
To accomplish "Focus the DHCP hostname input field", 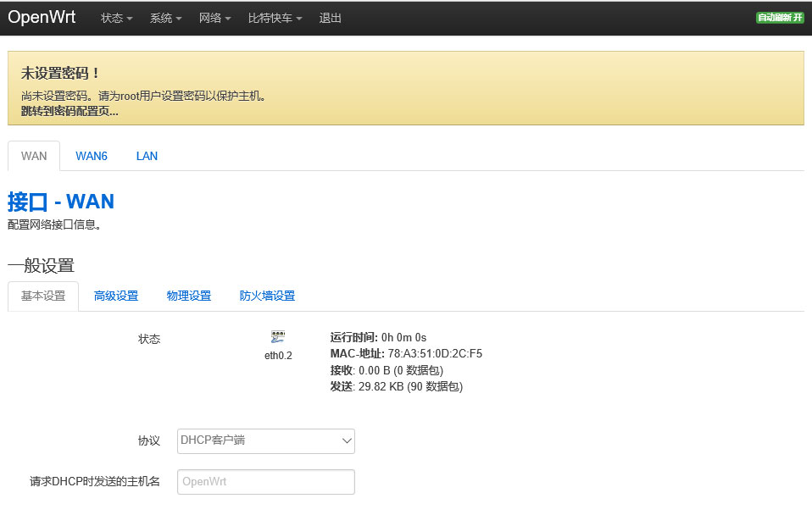I will click(265, 482).
